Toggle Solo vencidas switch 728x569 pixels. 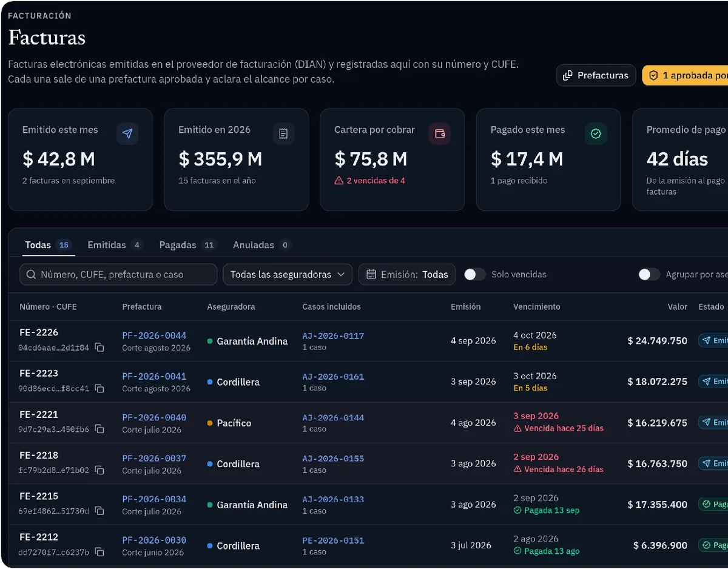tap(475, 275)
